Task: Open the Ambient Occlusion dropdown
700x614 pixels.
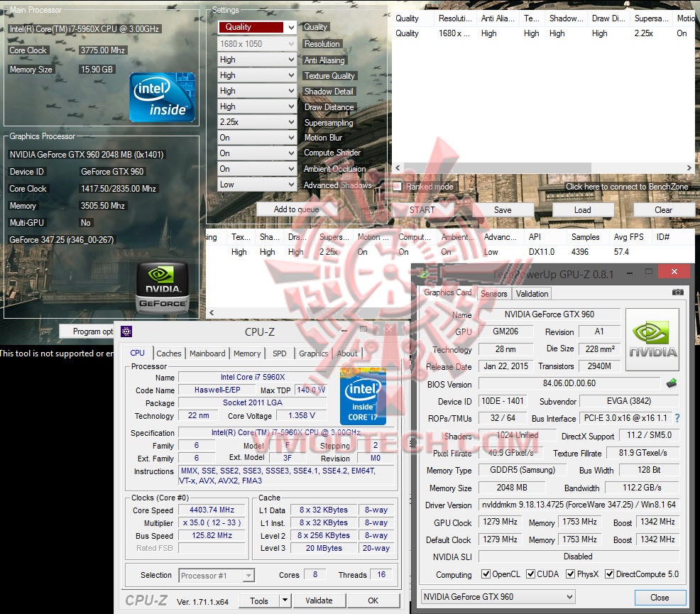Action: coord(257,169)
